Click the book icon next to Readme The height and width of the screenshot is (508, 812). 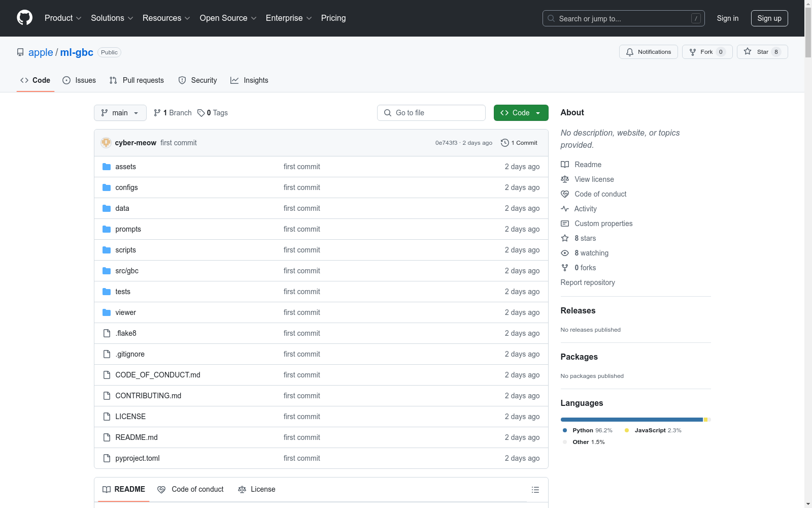(x=565, y=165)
